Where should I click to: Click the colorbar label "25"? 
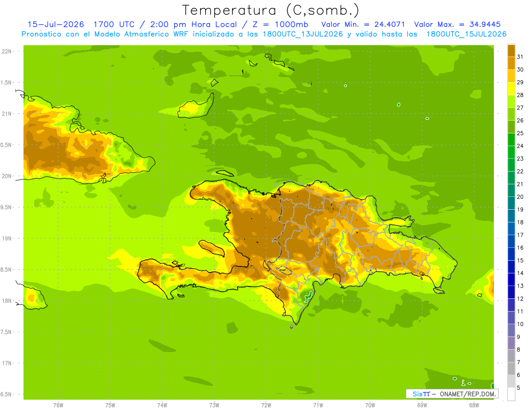(521, 133)
